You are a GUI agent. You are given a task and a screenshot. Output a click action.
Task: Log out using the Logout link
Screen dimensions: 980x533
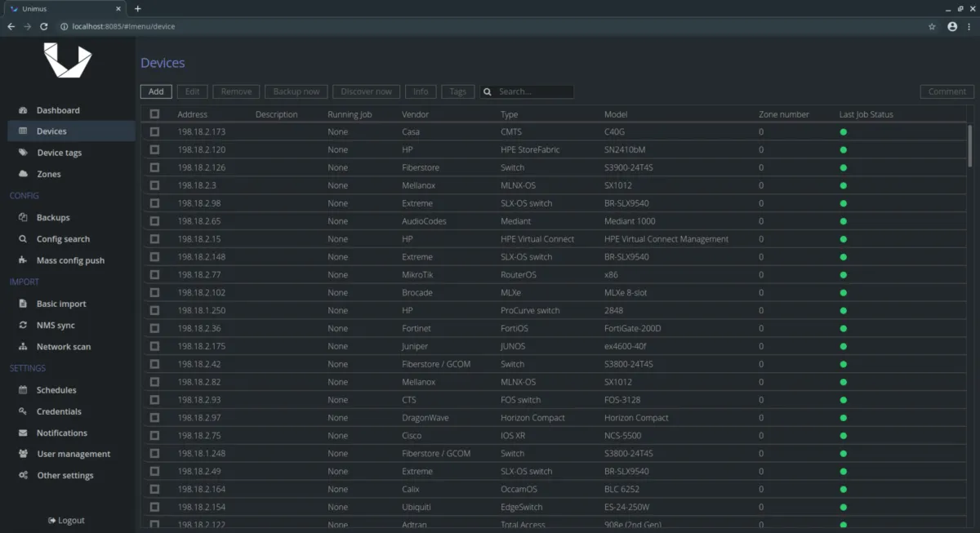(66, 520)
